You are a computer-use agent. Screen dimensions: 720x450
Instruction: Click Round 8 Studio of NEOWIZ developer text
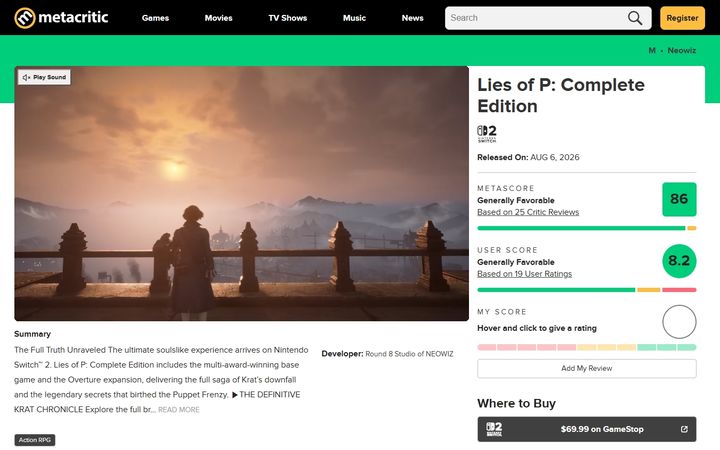point(409,354)
